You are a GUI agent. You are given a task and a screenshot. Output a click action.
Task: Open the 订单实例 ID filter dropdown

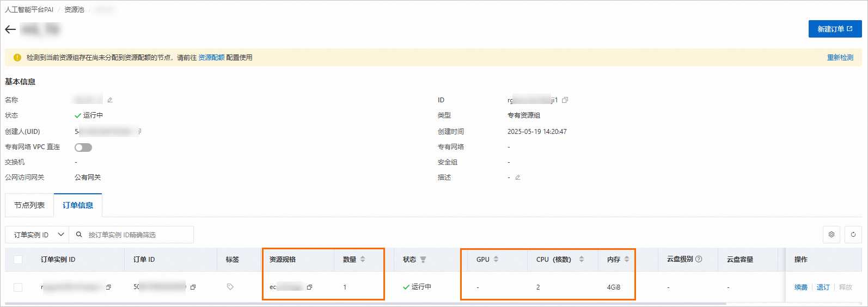(x=37, y=235)
